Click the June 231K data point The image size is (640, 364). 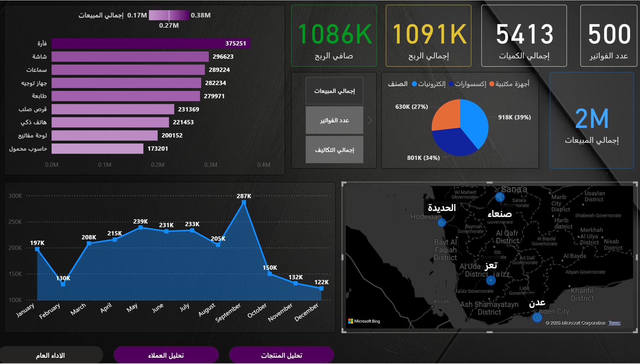(166, 231)
